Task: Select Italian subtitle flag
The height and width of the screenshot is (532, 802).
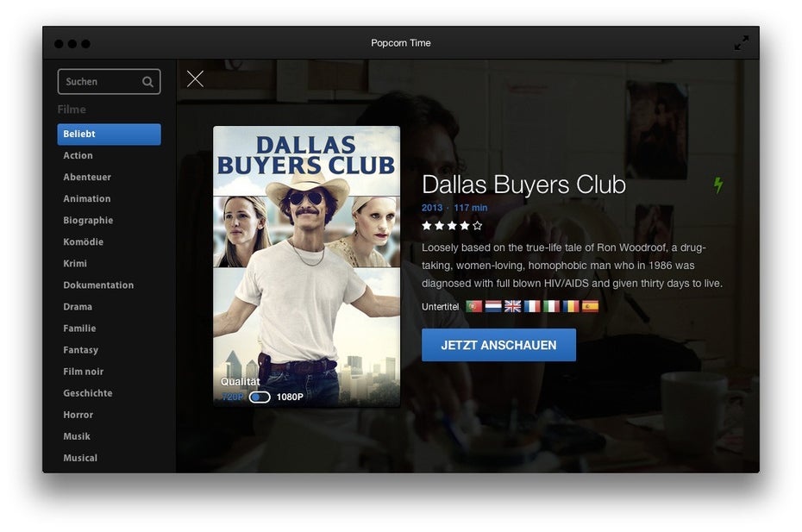Action: [x=551, y=306]
